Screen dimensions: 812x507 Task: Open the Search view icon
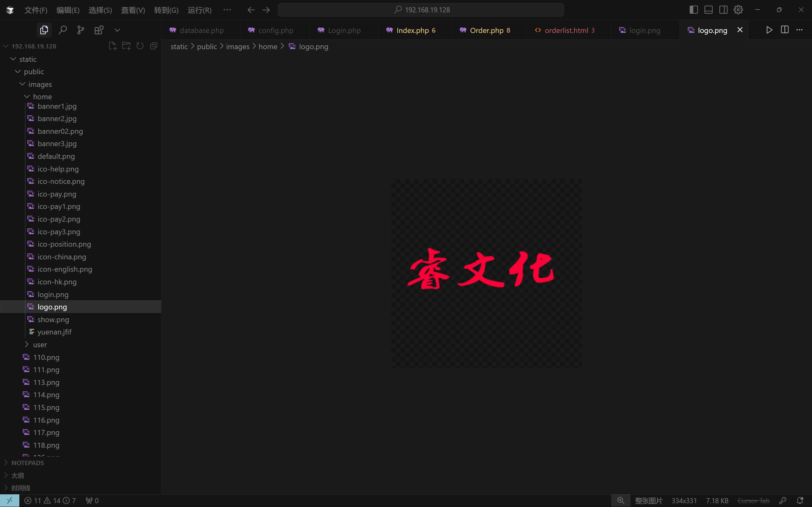62,30
